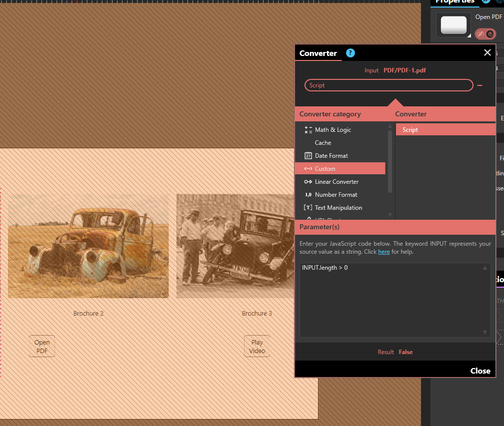The width and height of the screenshot is (504, 426).
Task: Choose the Text Manipulation category
Action: [340, 208]
